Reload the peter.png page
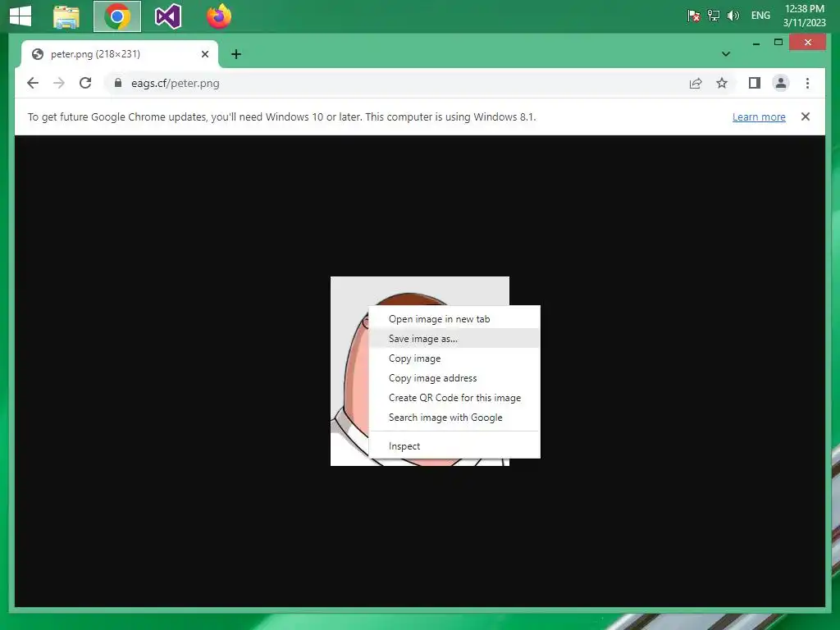Screen dimensions: 840x630 [85, 83]
